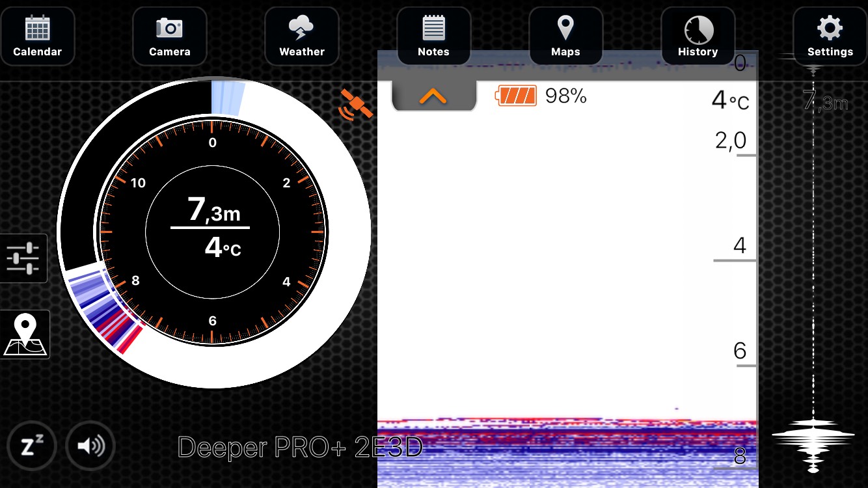Click the 8 depth scale marker
868x488 pixels.
pyautogui.click(x=740, y=457)
